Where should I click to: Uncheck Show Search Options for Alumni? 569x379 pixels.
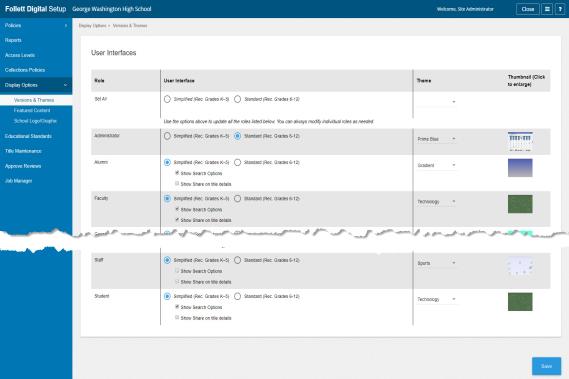pyautogui.click(x=177, y=173)
